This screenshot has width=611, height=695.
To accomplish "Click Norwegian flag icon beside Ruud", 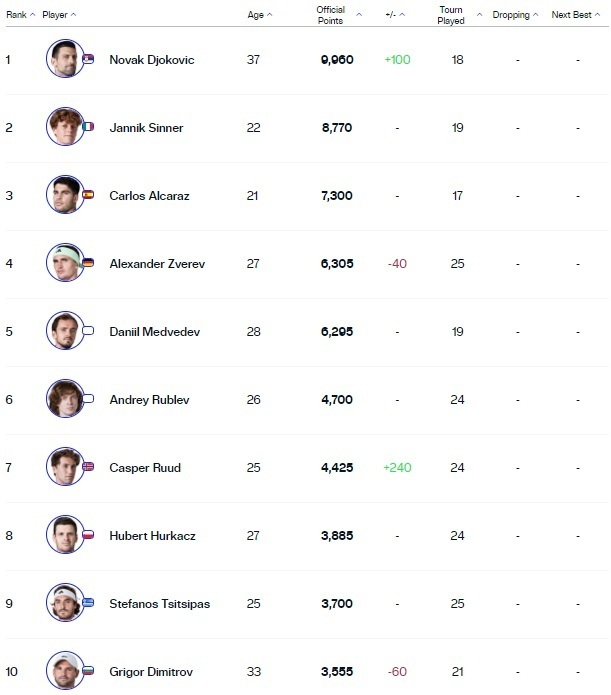I will [x=88, y=468].
